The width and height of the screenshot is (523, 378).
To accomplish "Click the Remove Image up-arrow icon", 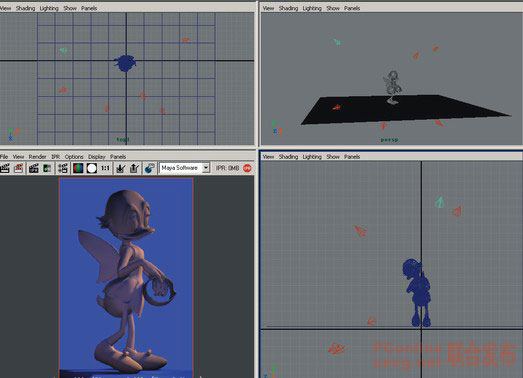I will pos(134,168).
